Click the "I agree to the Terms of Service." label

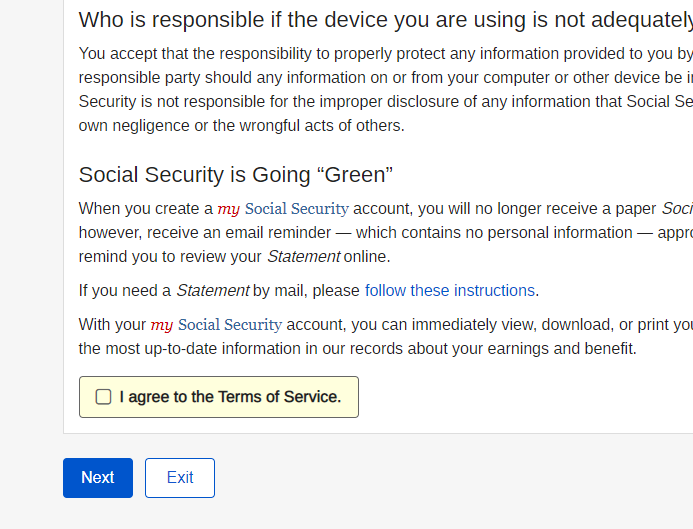[230, 397]
